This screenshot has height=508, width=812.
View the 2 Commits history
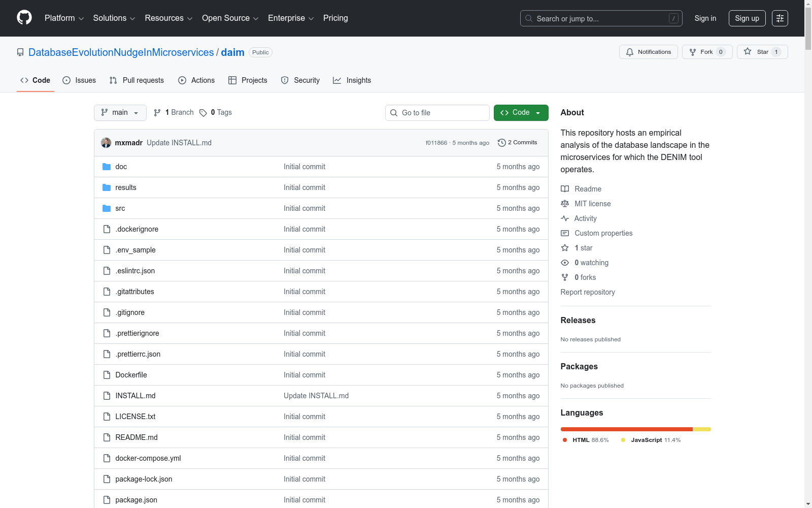coord(518,143)
